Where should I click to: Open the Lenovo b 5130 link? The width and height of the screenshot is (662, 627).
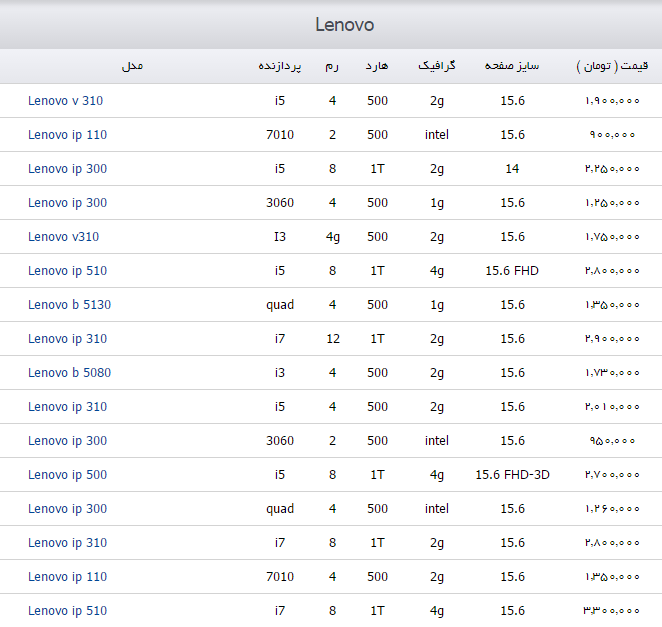pos(69,304)
